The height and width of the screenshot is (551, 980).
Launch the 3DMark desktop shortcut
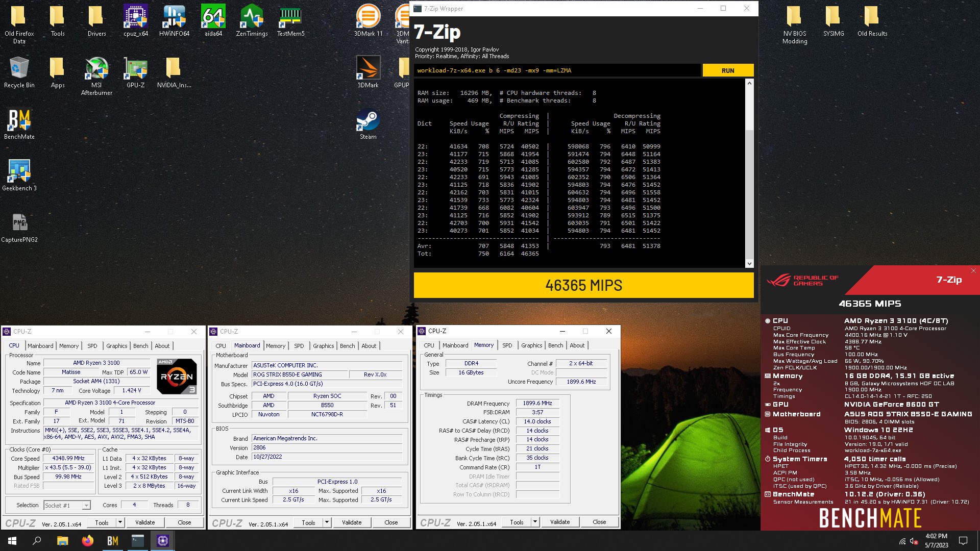pyautogui.click(x=368, y=72)
